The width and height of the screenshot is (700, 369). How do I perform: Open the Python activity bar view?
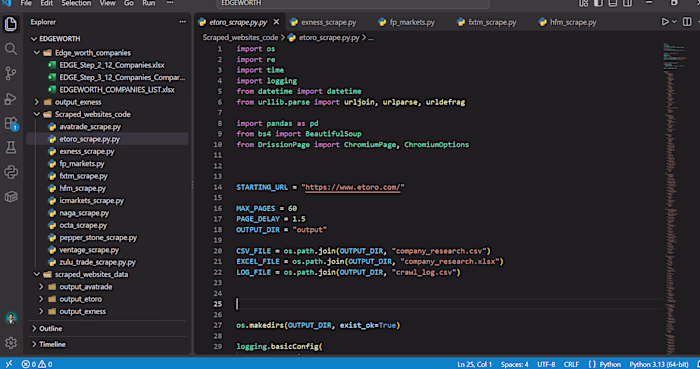point(11,172)
